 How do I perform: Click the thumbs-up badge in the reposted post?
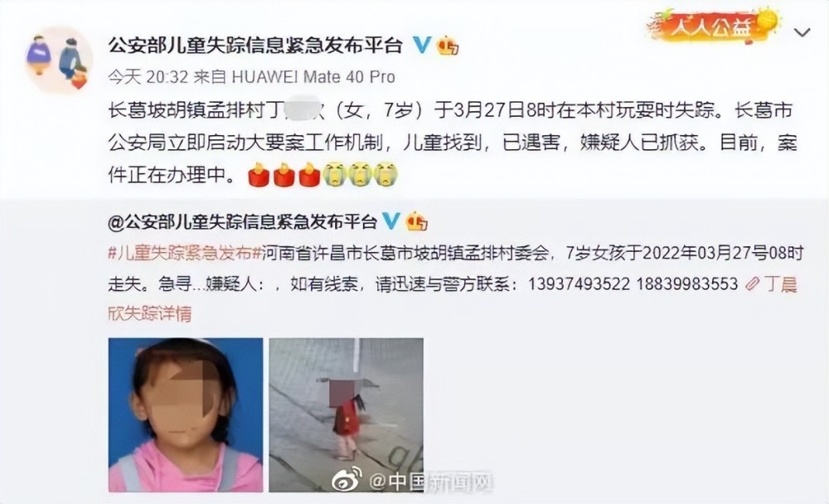(x=417, y=221)
